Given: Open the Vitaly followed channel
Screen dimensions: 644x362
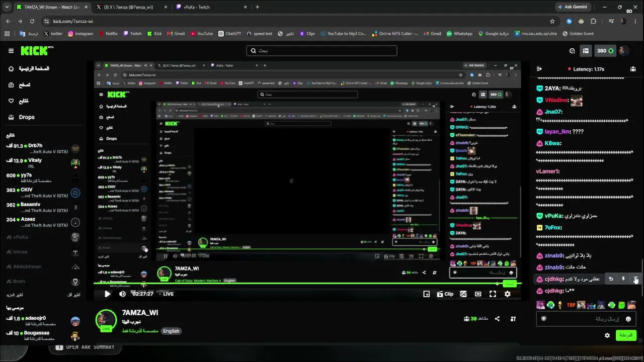Looking at the screenshot, I should 43,163.
